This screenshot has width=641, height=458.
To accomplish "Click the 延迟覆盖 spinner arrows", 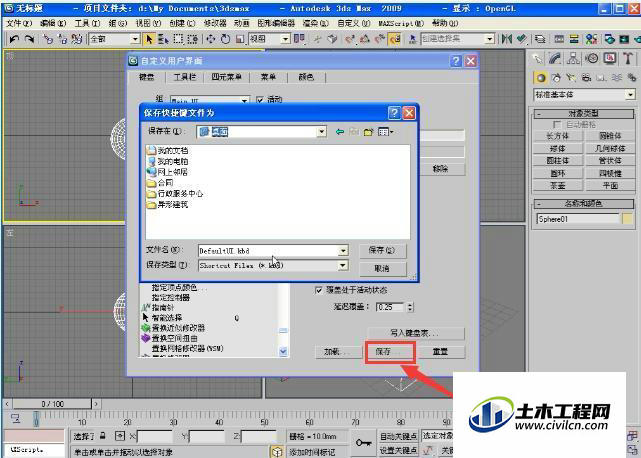I will pyautogui.click(x=410, y=307).
